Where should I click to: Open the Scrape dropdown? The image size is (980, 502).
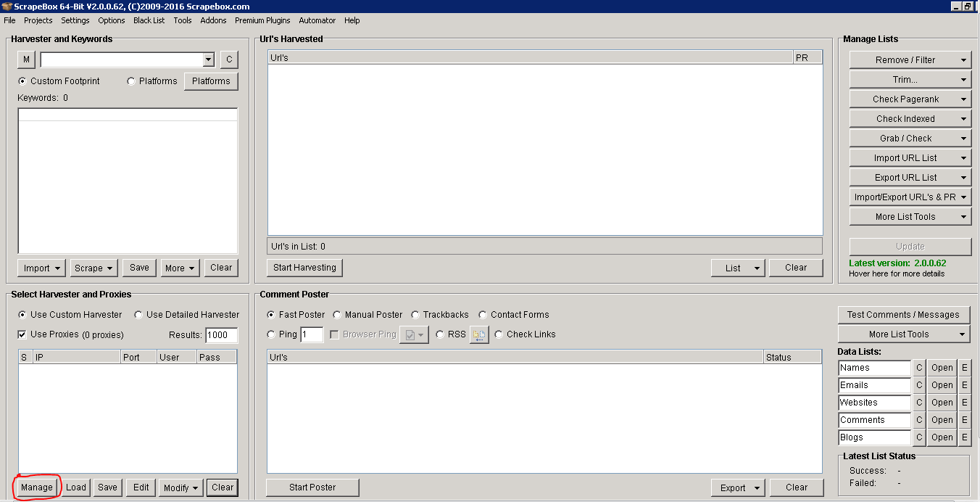pos(94,268)
